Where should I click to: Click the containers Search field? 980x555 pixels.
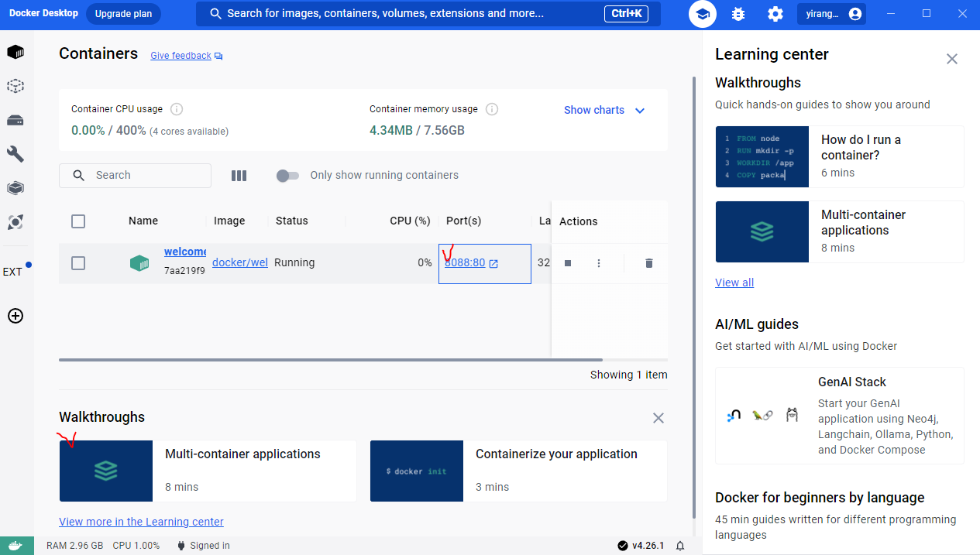(x=135, y=176)
